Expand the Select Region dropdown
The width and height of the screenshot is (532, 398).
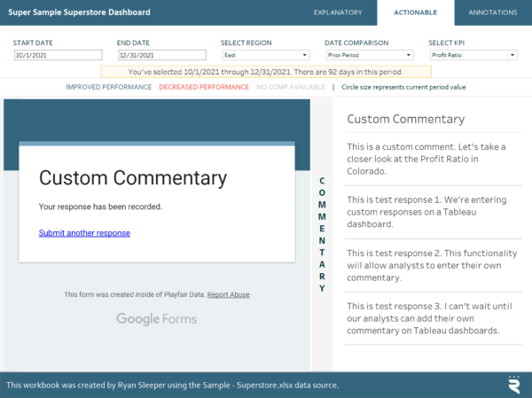click(x=265, y=55)
